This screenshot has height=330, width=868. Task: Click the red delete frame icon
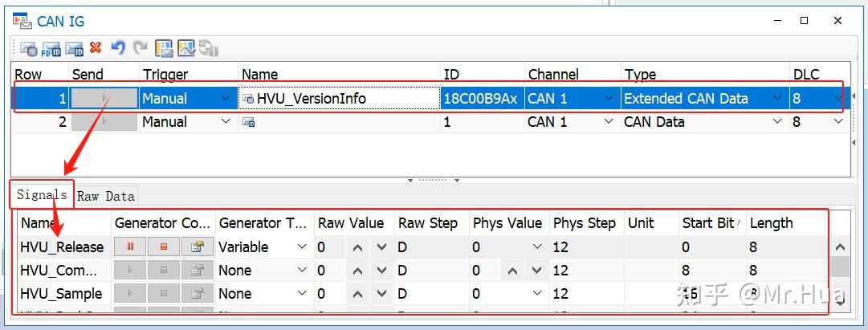96,47
